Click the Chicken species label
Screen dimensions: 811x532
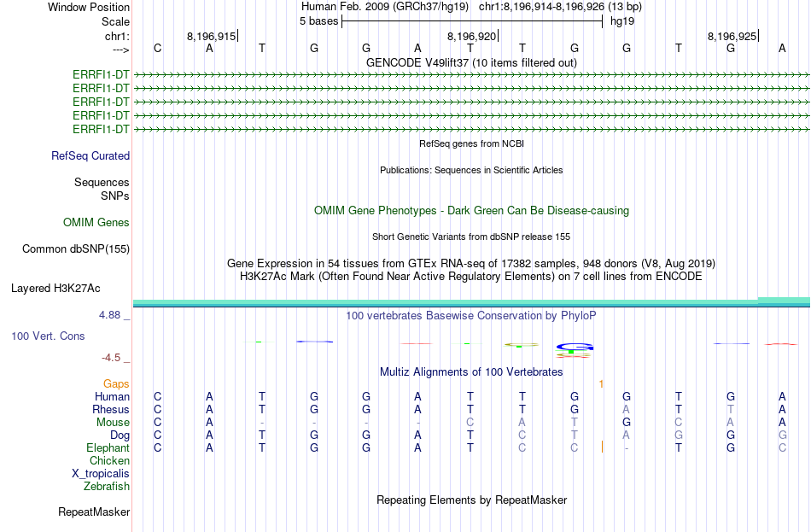coord(109,460)
